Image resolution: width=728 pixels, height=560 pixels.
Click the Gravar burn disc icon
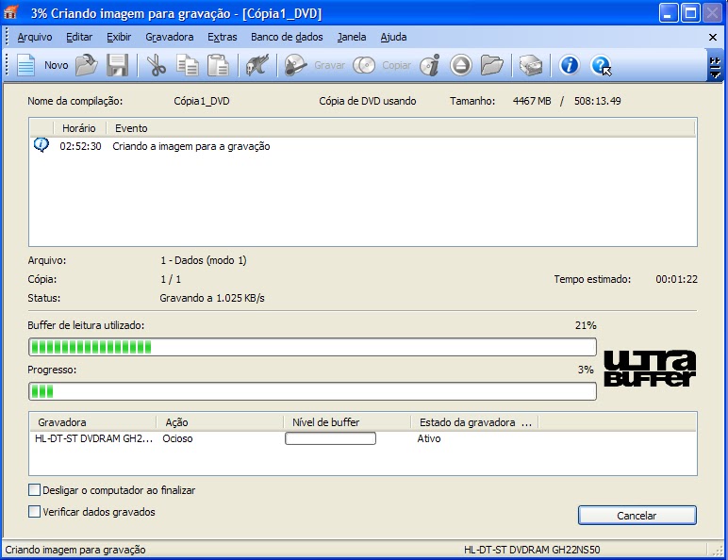[x=295, y=65]
